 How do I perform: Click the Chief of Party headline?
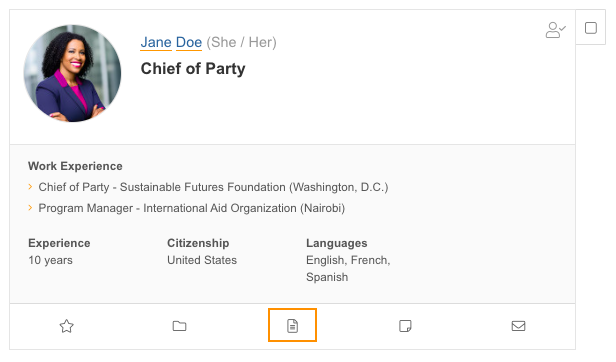(x=193, y=68)
